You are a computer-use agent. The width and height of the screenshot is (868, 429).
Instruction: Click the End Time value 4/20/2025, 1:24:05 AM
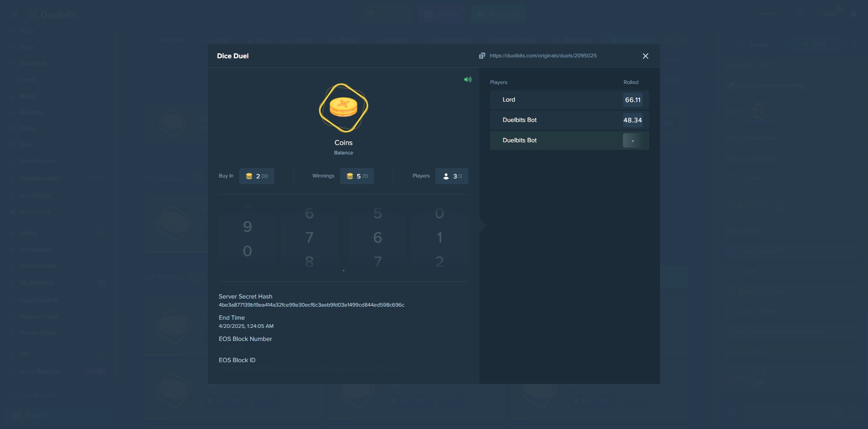pyautogui.click(x=246, y=326)
